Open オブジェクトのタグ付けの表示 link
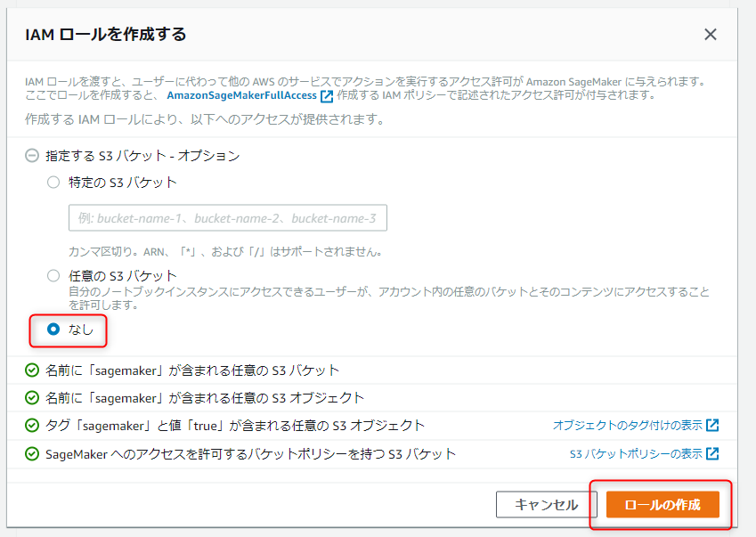 (x=627, y=425)
